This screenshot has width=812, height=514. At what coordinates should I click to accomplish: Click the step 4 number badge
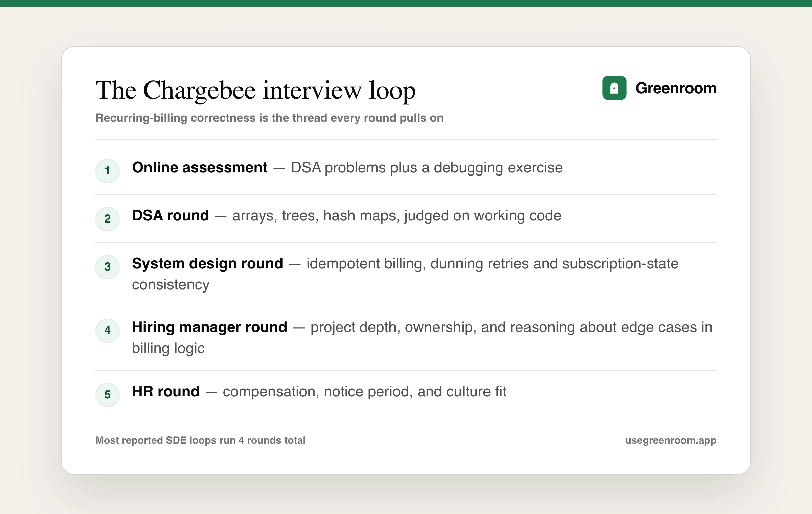pos(108,330)
